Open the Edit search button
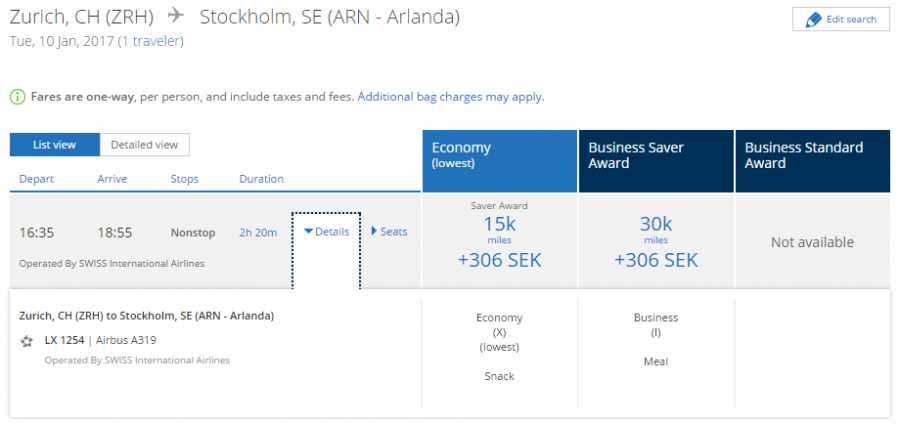 click(841, 20)
